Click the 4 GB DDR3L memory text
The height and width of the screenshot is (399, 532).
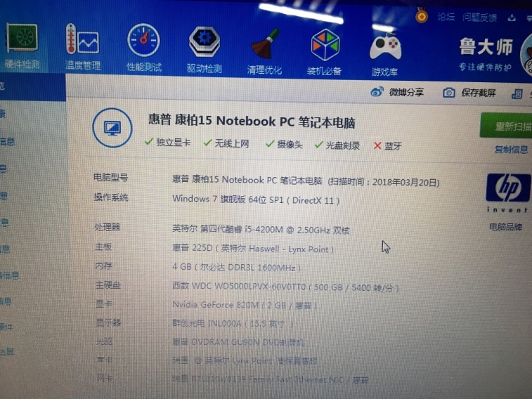[x=236, y=268]
